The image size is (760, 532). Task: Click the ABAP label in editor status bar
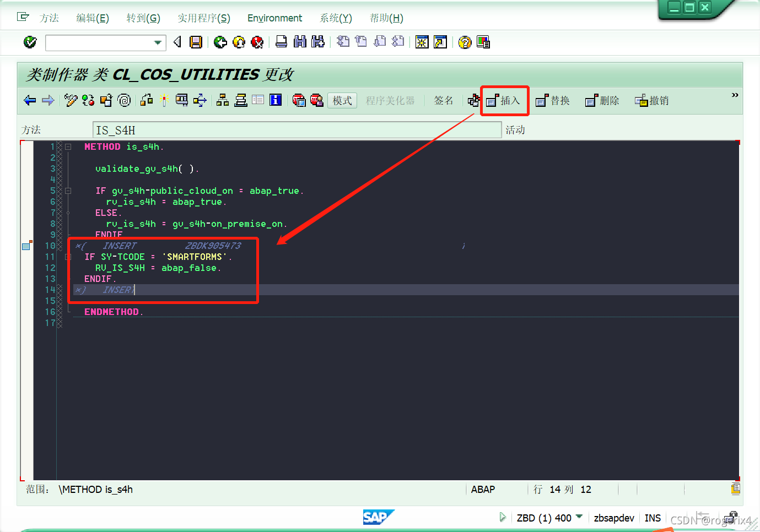click(483, 490)
